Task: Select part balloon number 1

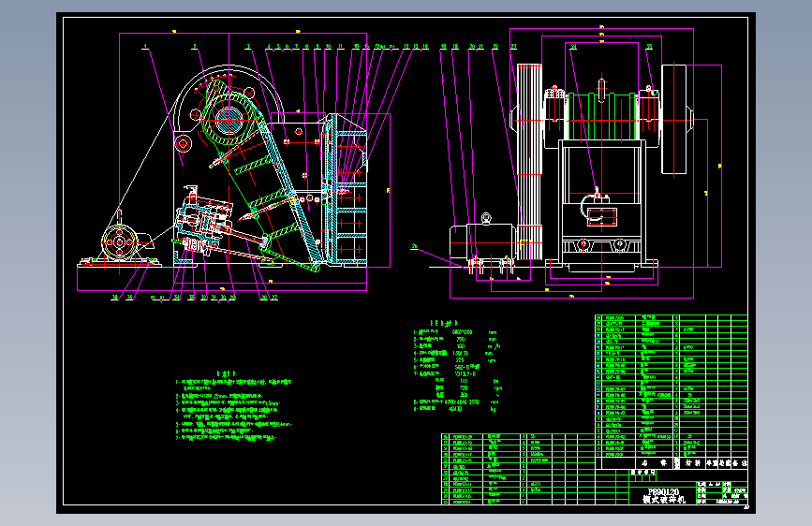Action: (x=145, y=47)
